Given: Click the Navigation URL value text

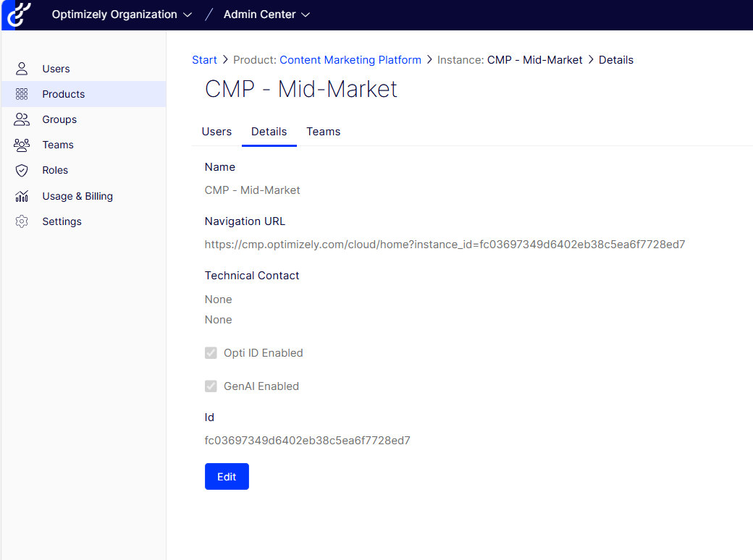Looking at the screenshot, I should 445,245.
